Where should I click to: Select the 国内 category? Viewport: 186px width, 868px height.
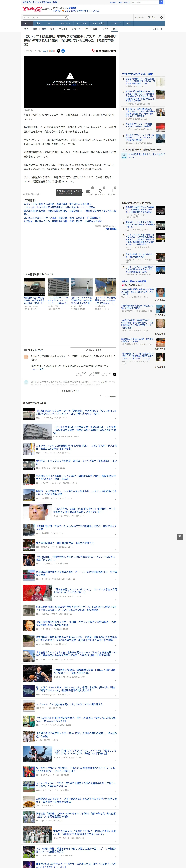point(35,29)
